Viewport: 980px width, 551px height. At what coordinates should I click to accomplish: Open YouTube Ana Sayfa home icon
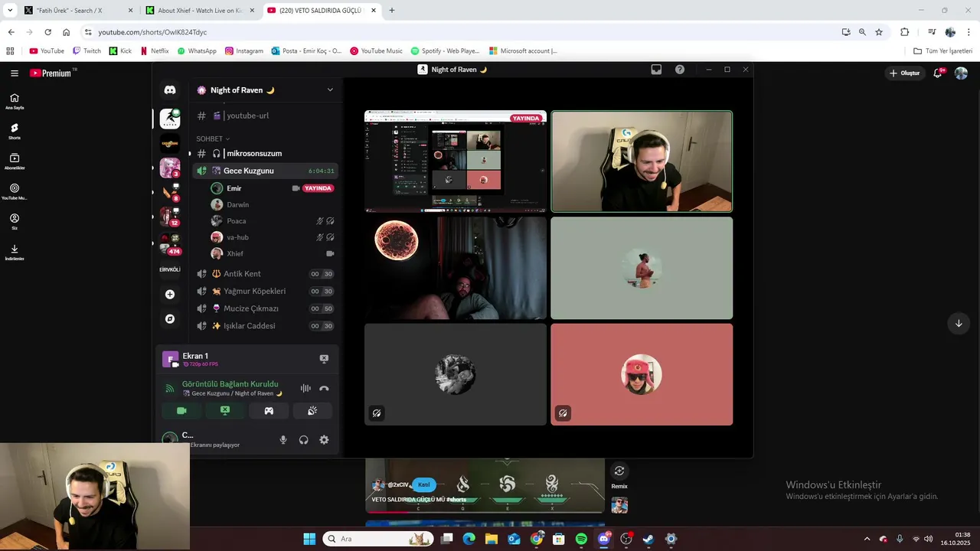click(x=15, y=101)
